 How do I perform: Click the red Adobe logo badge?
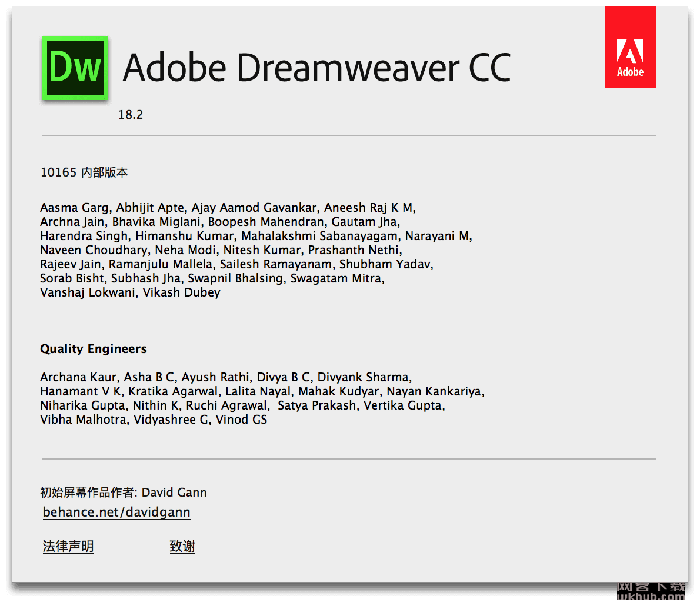point(631,47)
